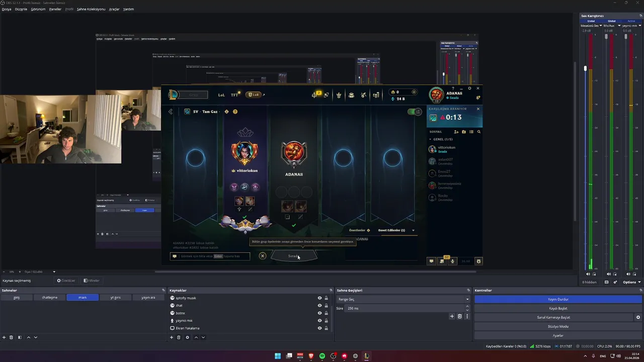Add a new source with the plus icon in Kaynaklar

[x=172, y=337]
